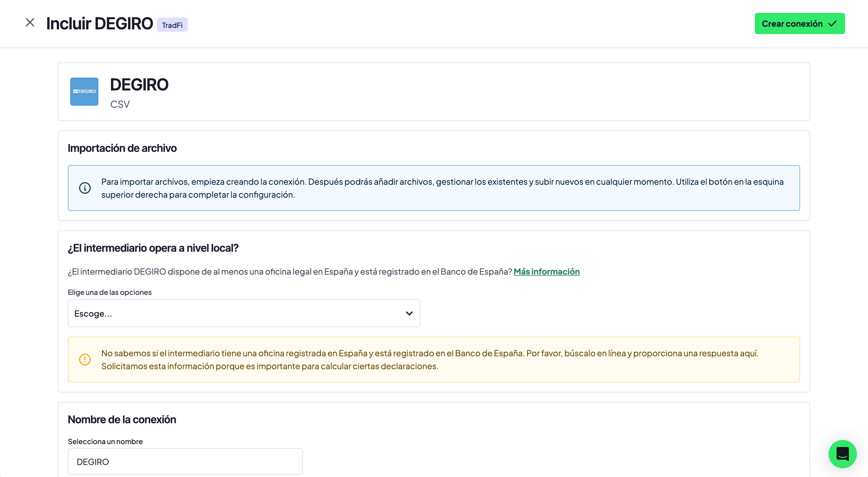Click the ¿El intermediario opera a nivel local? heading
868x477 pixels.
point(153,248)
